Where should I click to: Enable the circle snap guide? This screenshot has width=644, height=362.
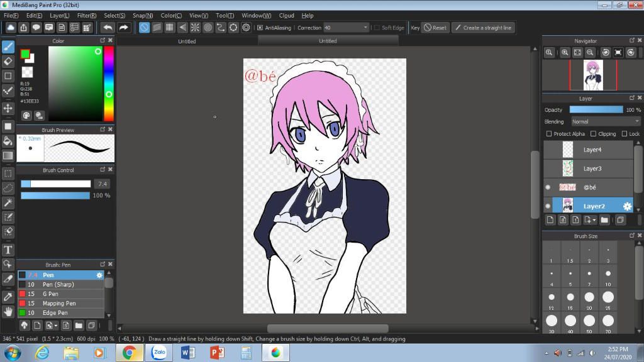[208, 28]
